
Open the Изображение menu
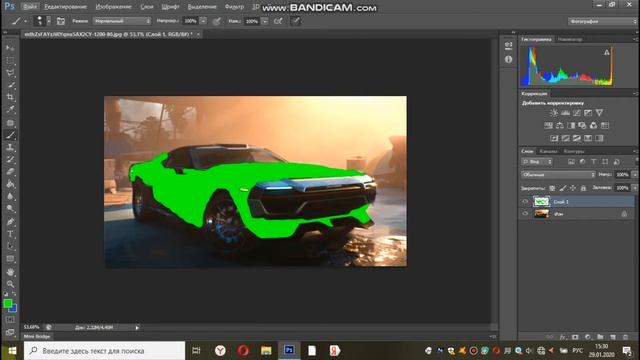[x=113, y=7]
